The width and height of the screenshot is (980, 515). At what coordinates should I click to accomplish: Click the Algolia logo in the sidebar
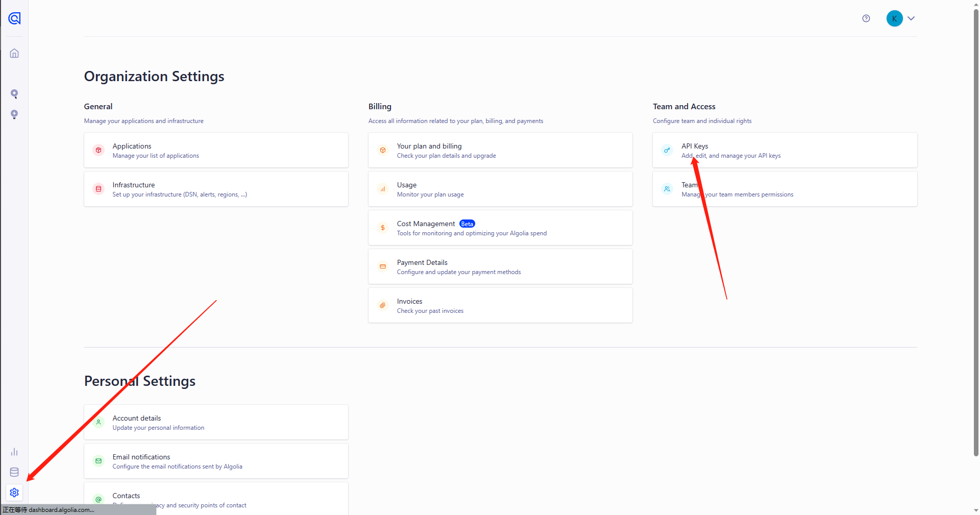pos(14,19)
